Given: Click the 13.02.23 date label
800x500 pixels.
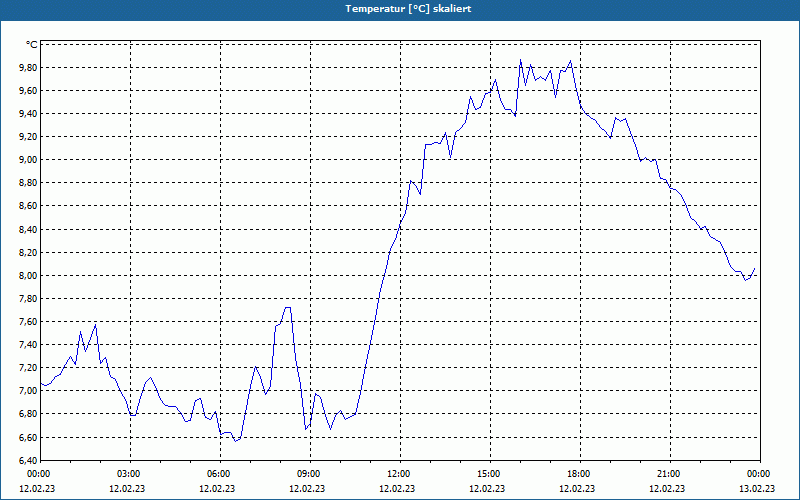Looking at the screenshot, I should (x=757, y=488).
